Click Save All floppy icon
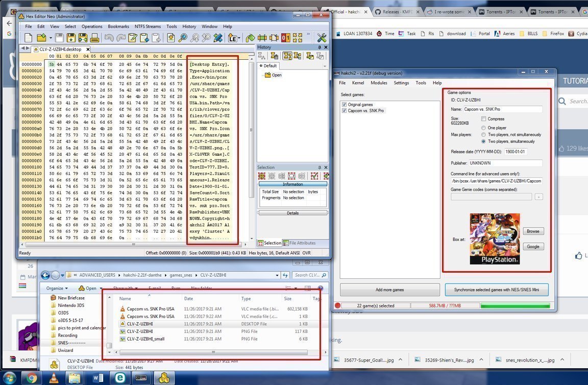Image resolution: width=588 pixels, height=385 pixels. click(x=83, y=37)
